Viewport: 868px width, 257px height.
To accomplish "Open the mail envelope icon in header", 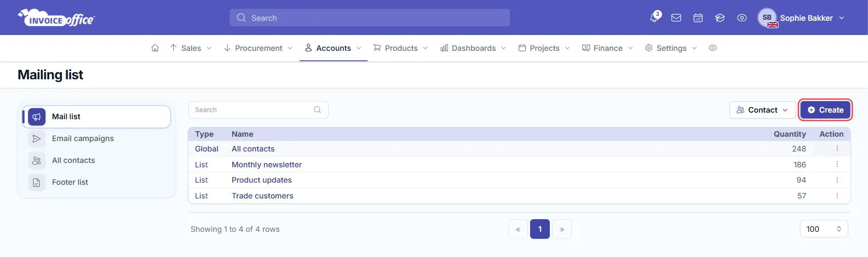I will coord(676,18).
